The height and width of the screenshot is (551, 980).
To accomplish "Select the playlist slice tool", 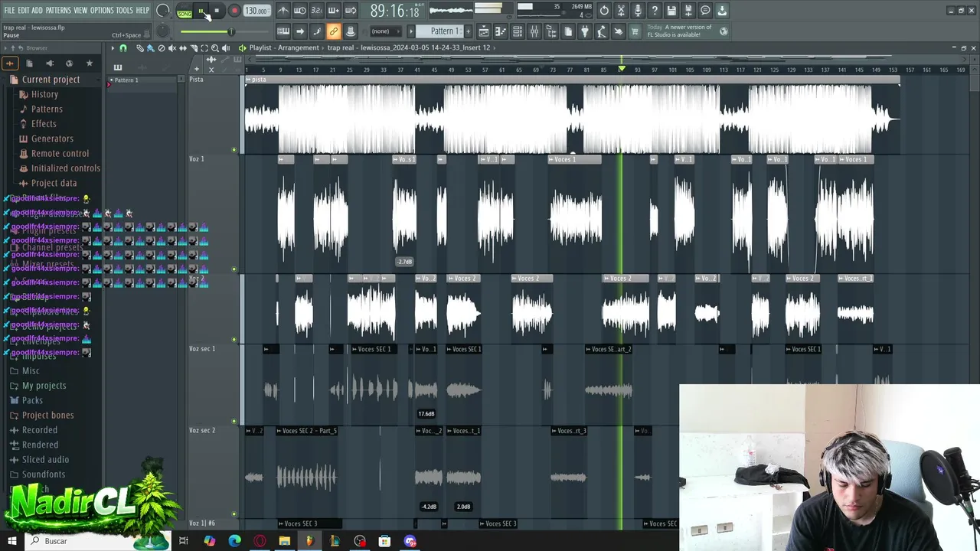I will click(x=194, y=48).
